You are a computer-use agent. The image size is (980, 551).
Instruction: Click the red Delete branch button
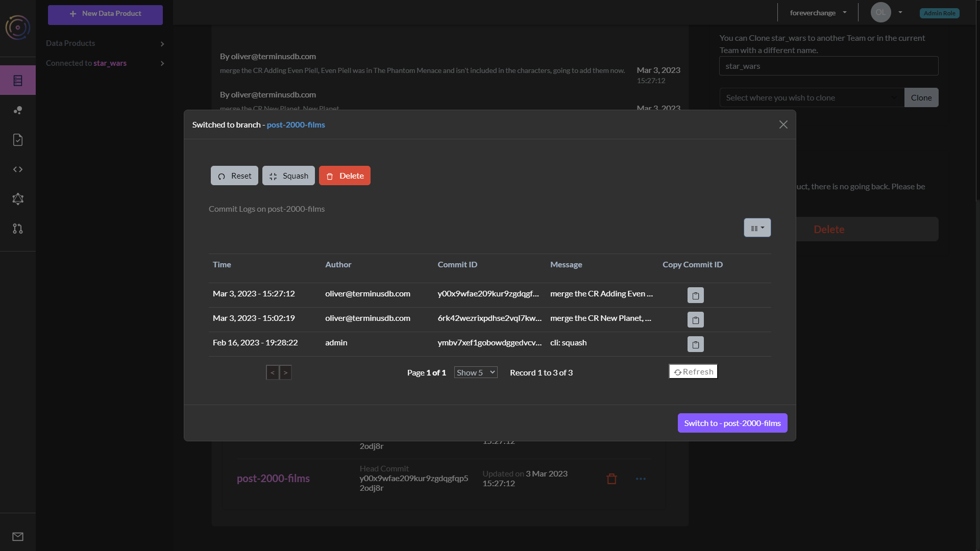345,176
